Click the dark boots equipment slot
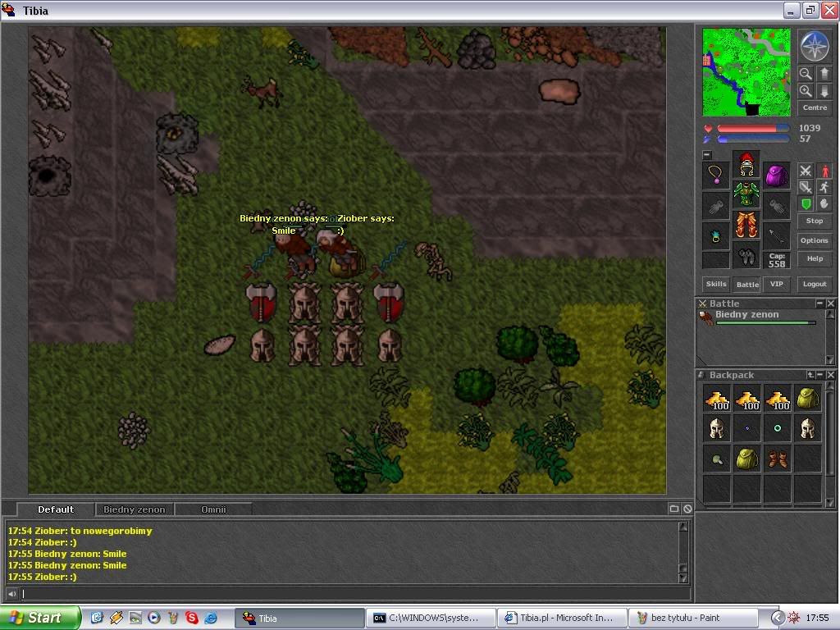Viewport: 840px width, 630px height. pos(746,255)
